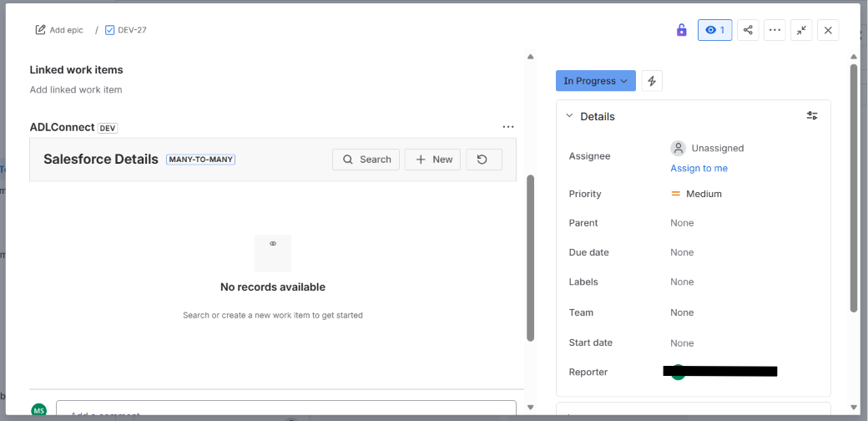Click the Search button in Salesforce Details
Screen dimensions: 868x421
[366, 160]
